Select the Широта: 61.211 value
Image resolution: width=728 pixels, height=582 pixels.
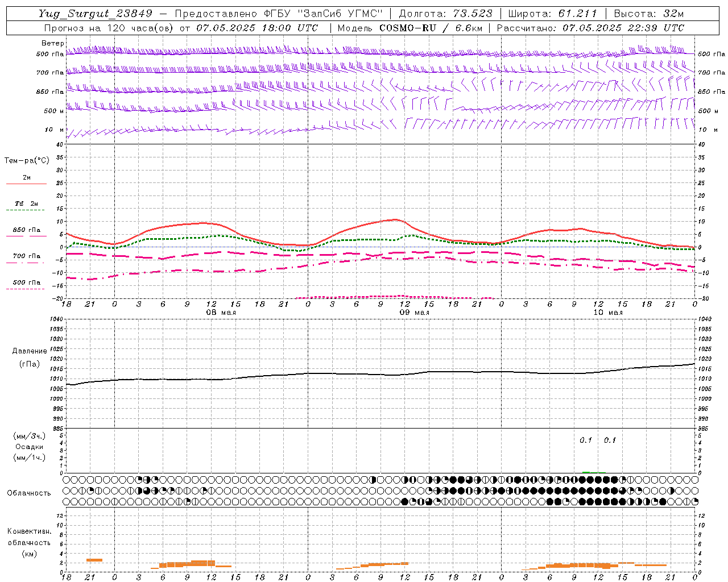click(x=552, y=14)
